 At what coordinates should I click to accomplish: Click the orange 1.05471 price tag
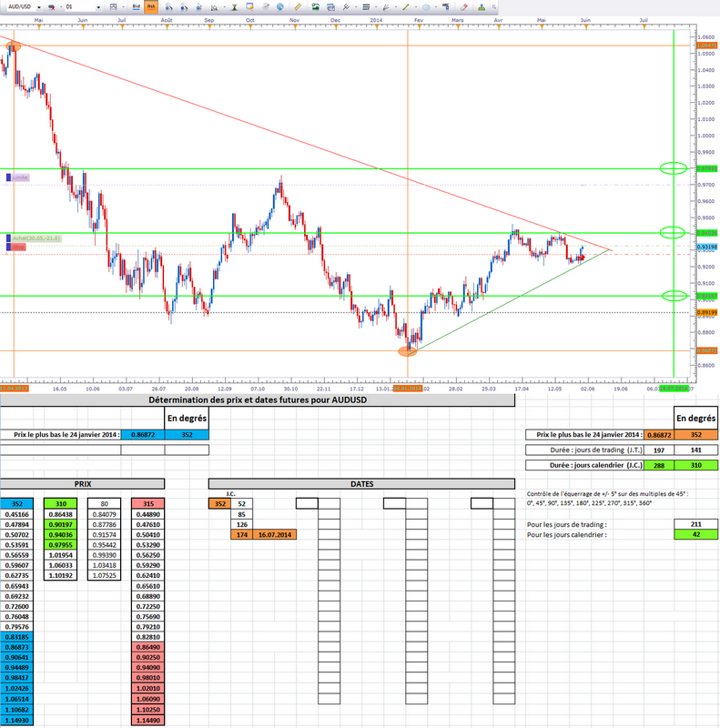[707, 45]
